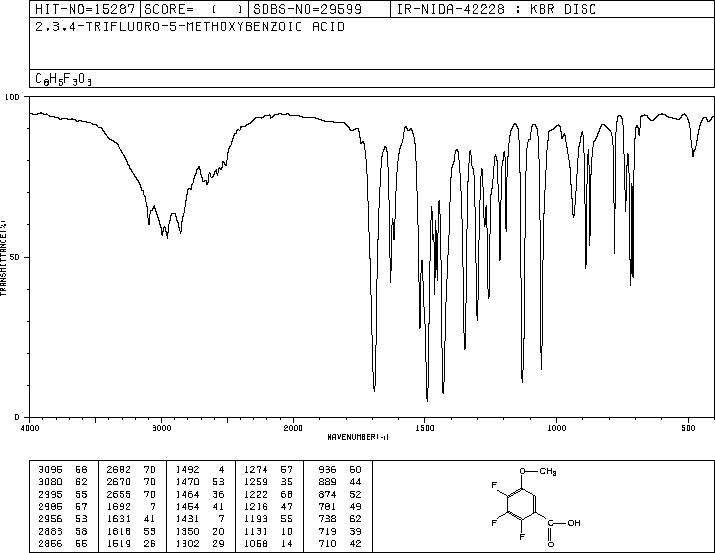Select the 710 peak entry in table
Viewport: 715px width, 553px height.
pyautogui.click(x=340, y=544)
